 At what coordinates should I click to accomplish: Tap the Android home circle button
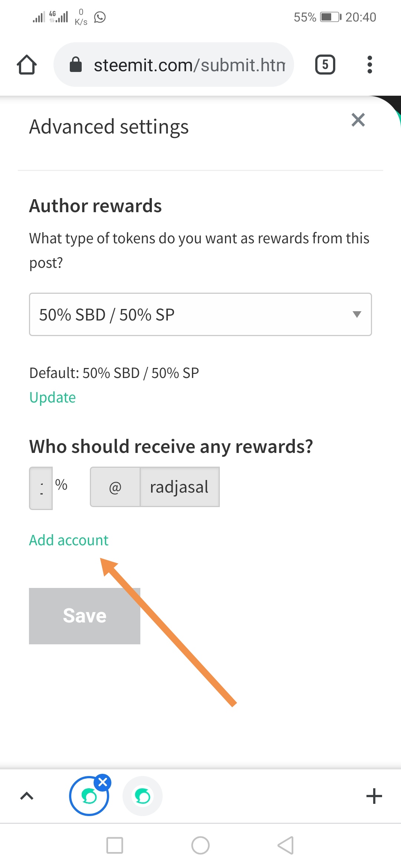[200, 845]
